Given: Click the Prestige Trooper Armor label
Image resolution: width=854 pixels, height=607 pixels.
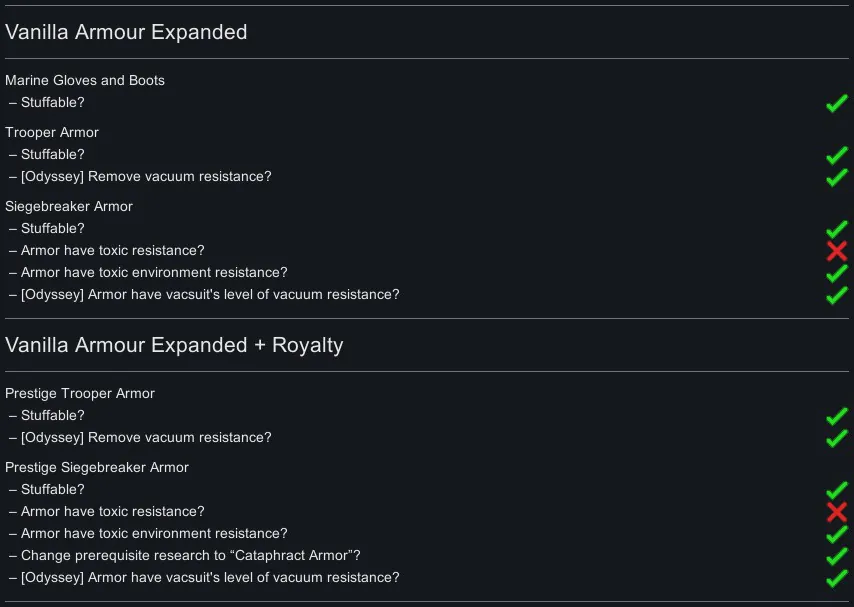Looking at the screenshot, I should (x=80, y=393).
